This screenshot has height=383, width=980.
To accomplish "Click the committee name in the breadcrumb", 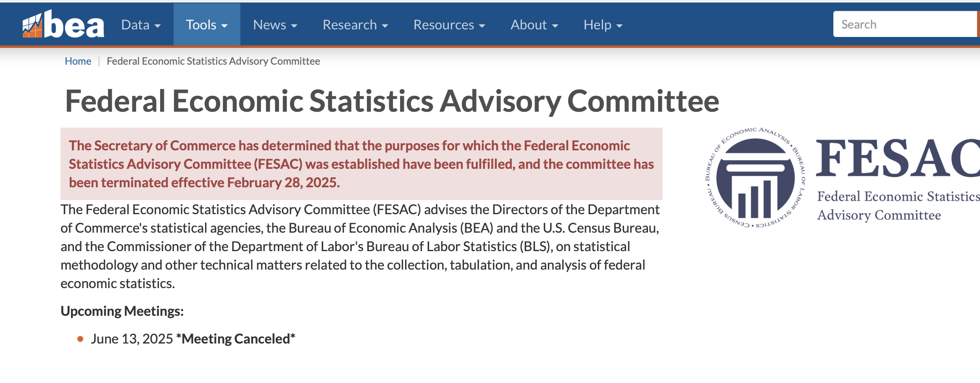I will 213,61.
